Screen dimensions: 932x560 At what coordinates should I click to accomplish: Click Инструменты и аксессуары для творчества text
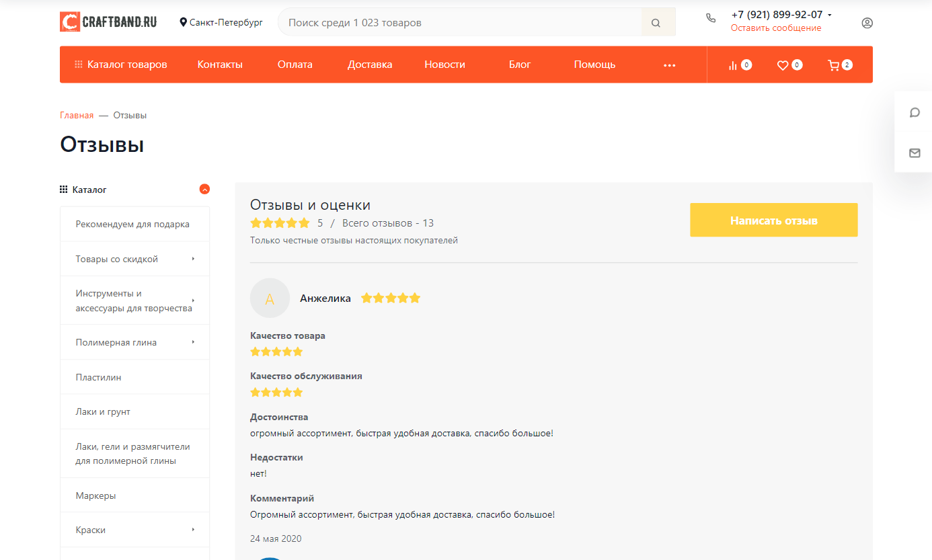134,301
